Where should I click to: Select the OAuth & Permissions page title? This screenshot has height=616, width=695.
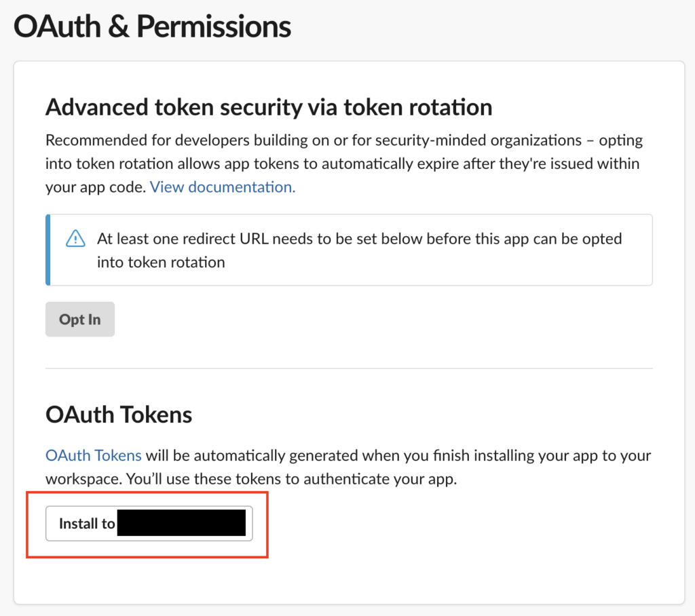click(x=152, y=26)
